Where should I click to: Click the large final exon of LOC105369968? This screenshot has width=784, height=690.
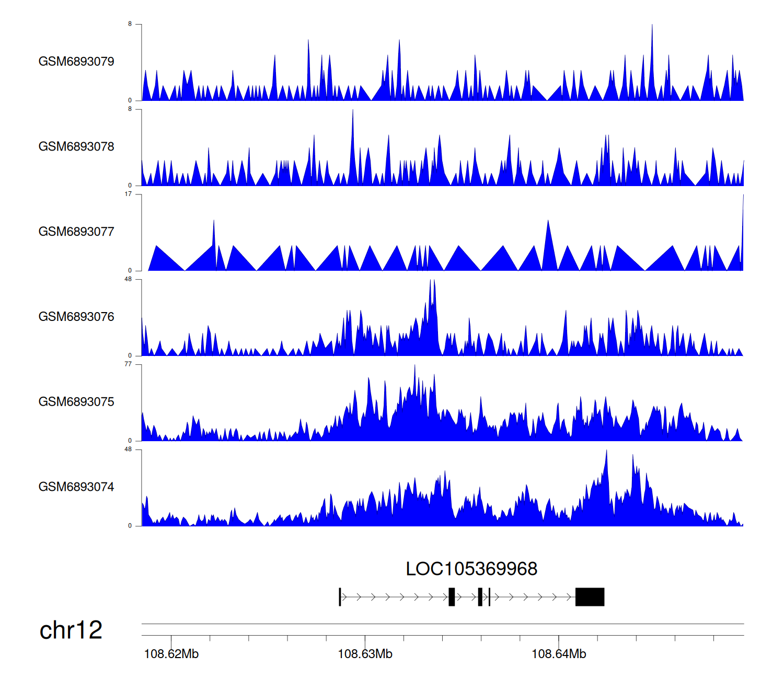point(590,597)
